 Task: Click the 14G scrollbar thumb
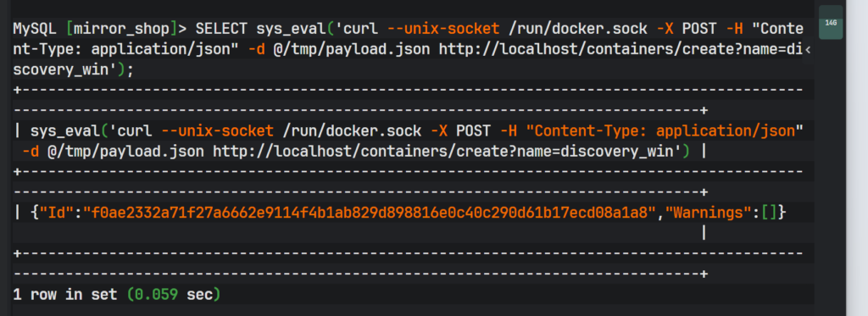tap(831, 23)
